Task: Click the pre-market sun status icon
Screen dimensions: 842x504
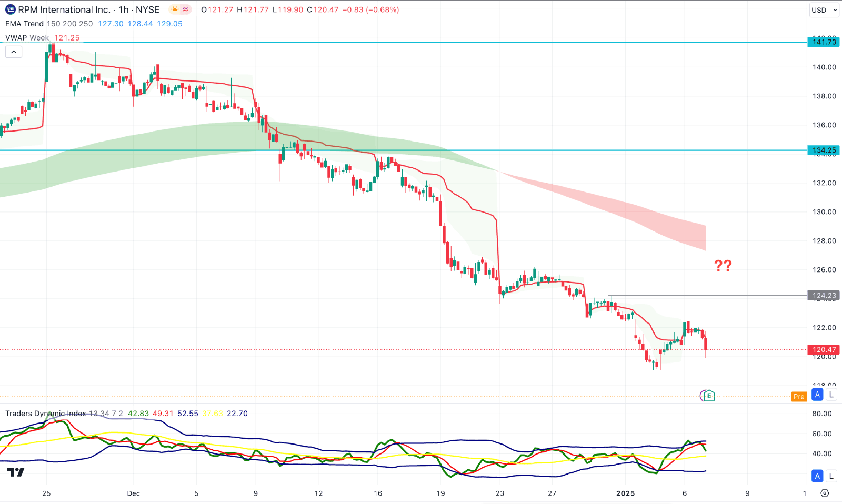Action: coord(174,9)
